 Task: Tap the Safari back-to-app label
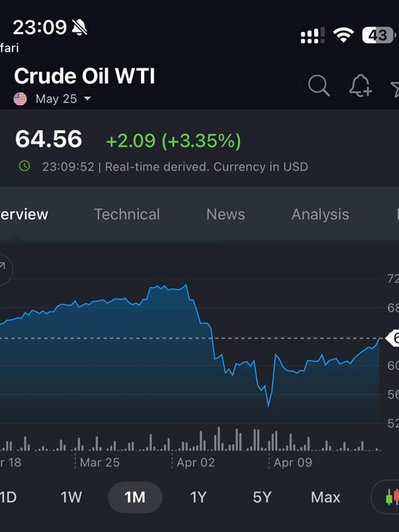point(9,48)
